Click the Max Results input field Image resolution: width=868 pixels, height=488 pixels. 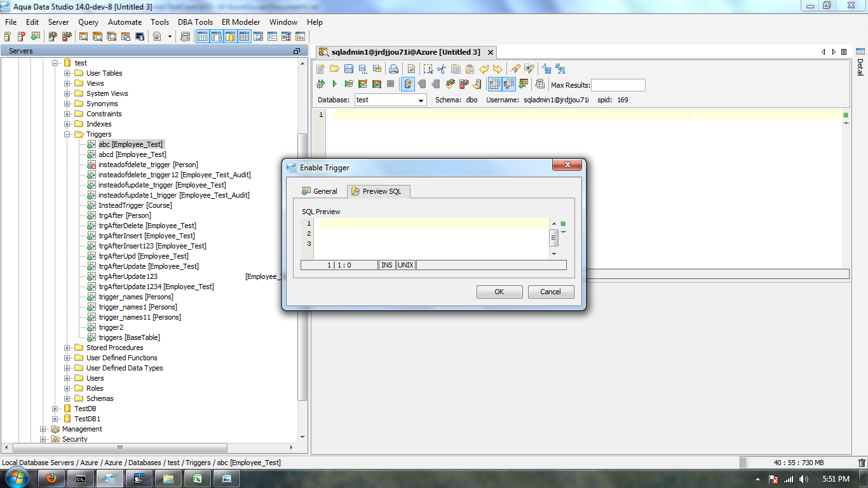coord(618,85)
